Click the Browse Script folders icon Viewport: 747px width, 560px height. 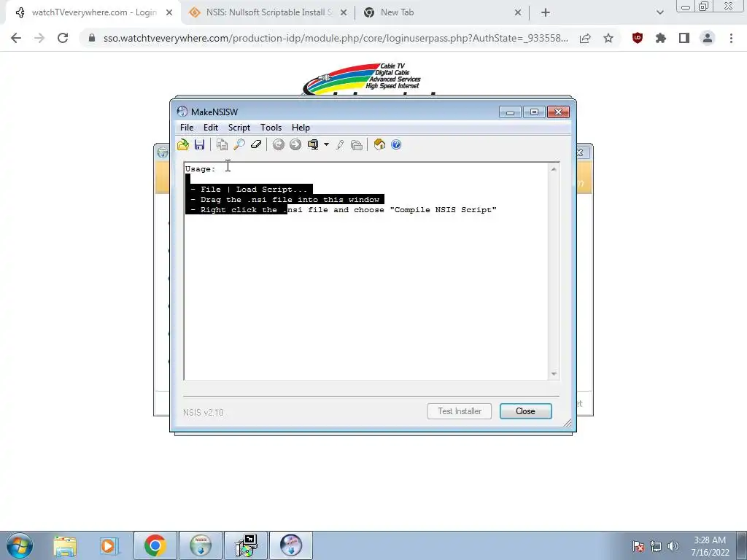(x=357, y=145)
